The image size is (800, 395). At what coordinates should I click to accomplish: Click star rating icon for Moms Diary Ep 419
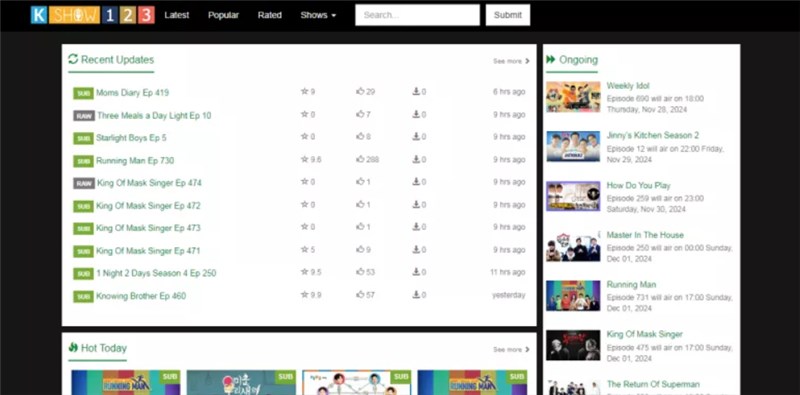coord(305,91)
